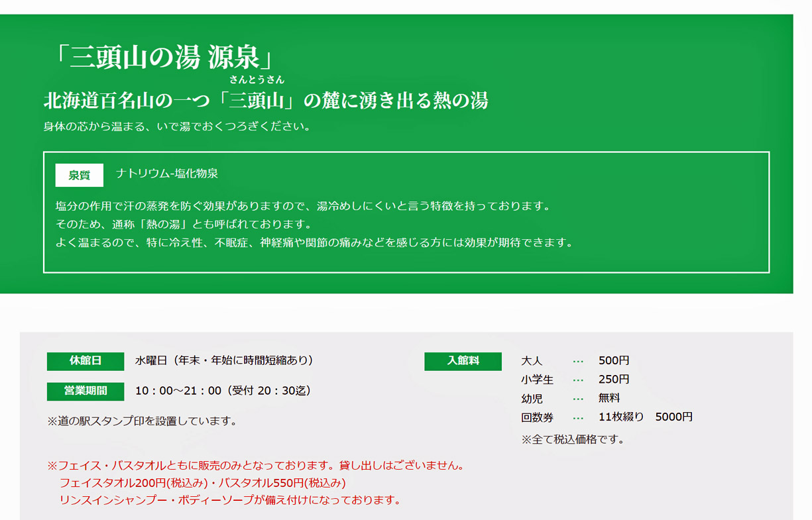Click the red フェイスタオル200円 towel price line
Viewport: 812px width, 520px height.
tap(202, 483)
